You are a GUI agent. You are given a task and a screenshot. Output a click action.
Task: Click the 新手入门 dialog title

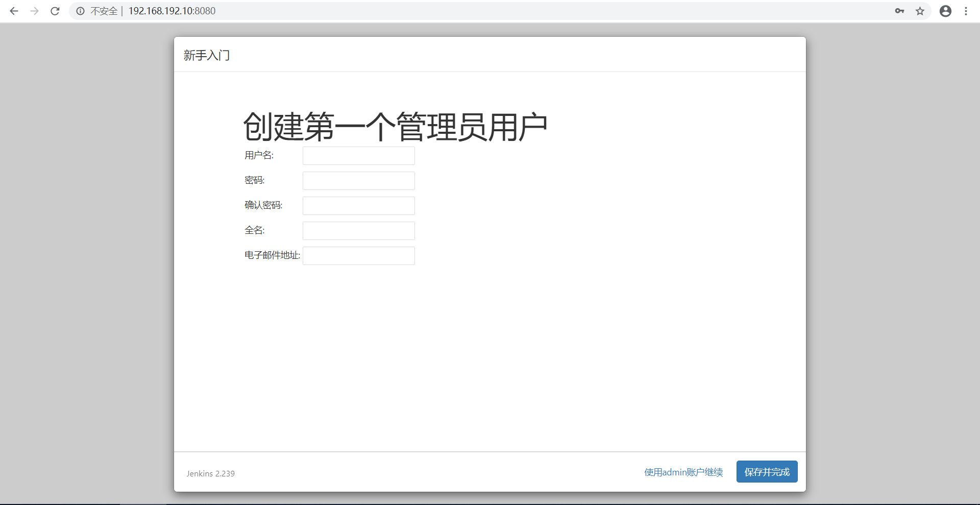(x=207, y=55)
